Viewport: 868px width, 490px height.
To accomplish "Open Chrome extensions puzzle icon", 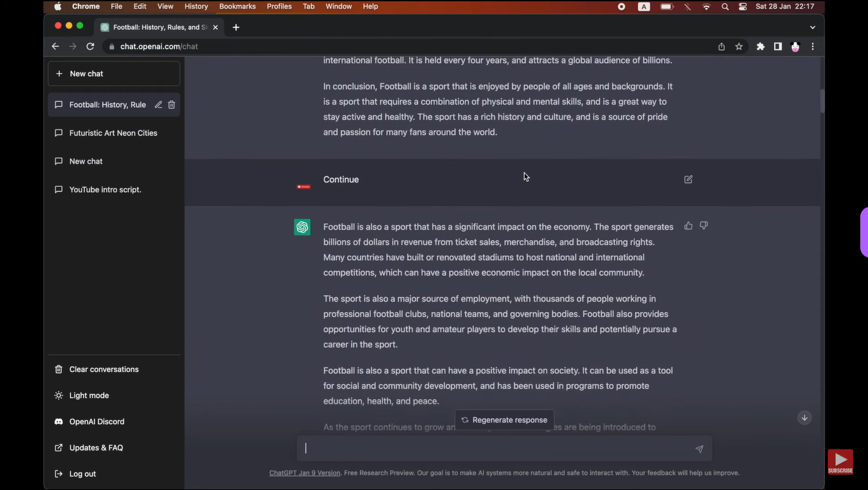I will click(x=760, y=47).
